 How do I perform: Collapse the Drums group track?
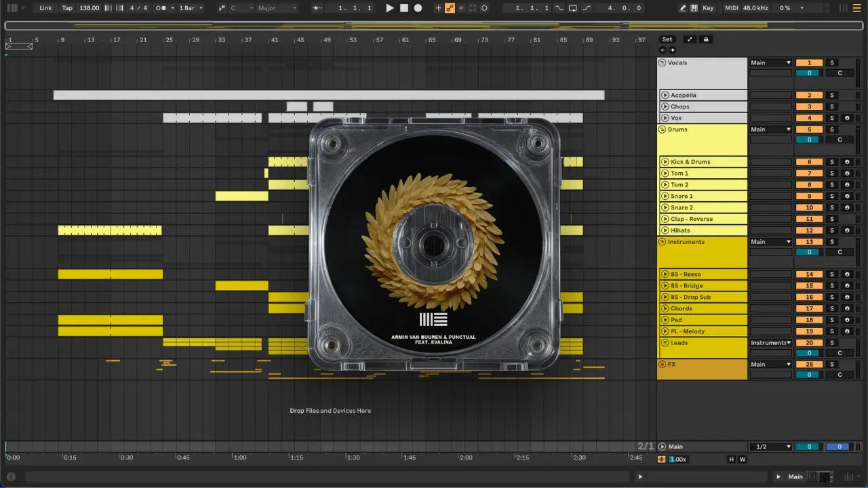pos(663,129)
